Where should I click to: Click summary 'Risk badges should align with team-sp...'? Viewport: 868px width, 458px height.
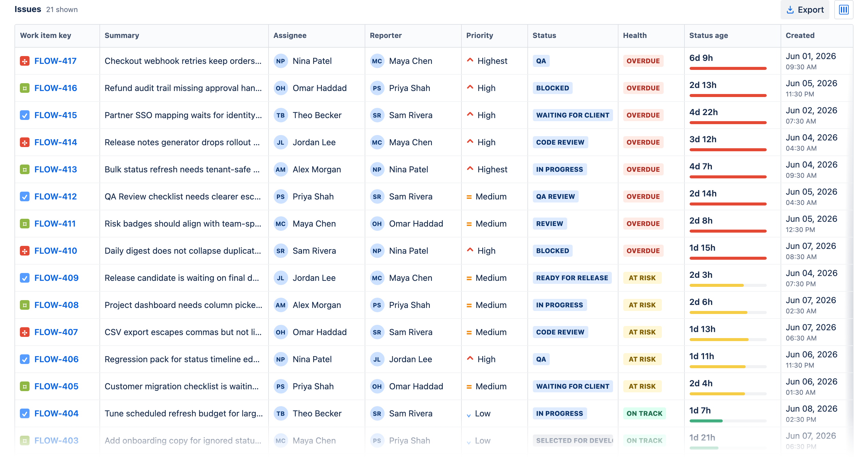[x=183, y=224]
